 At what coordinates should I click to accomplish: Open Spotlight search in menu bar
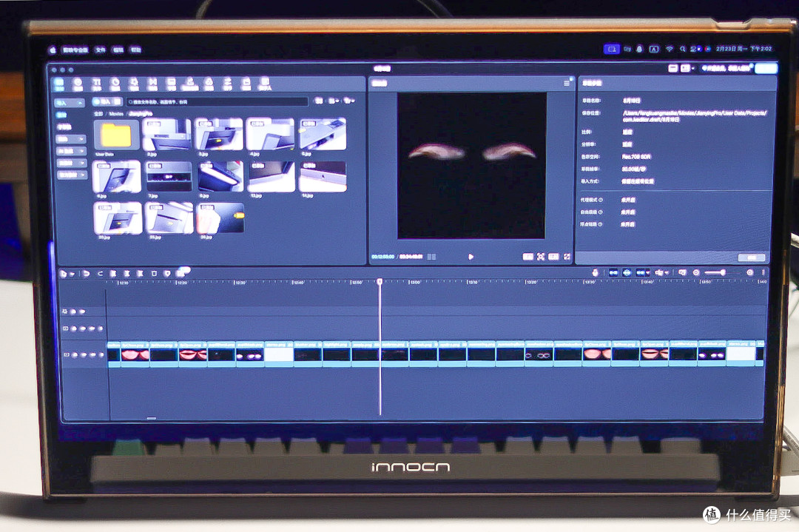coord(682,49)
